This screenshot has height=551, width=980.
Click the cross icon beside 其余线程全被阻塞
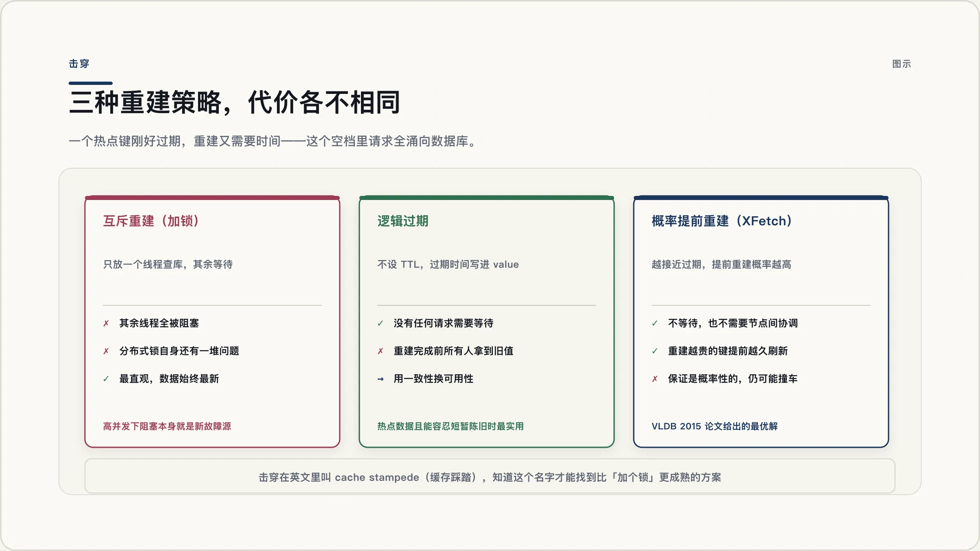[106, 323]
